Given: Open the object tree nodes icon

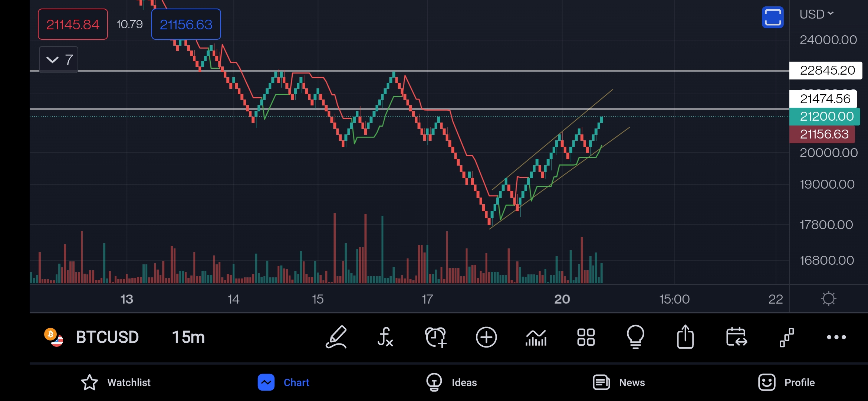Looking at the screenshot, I should click(786, 337).
